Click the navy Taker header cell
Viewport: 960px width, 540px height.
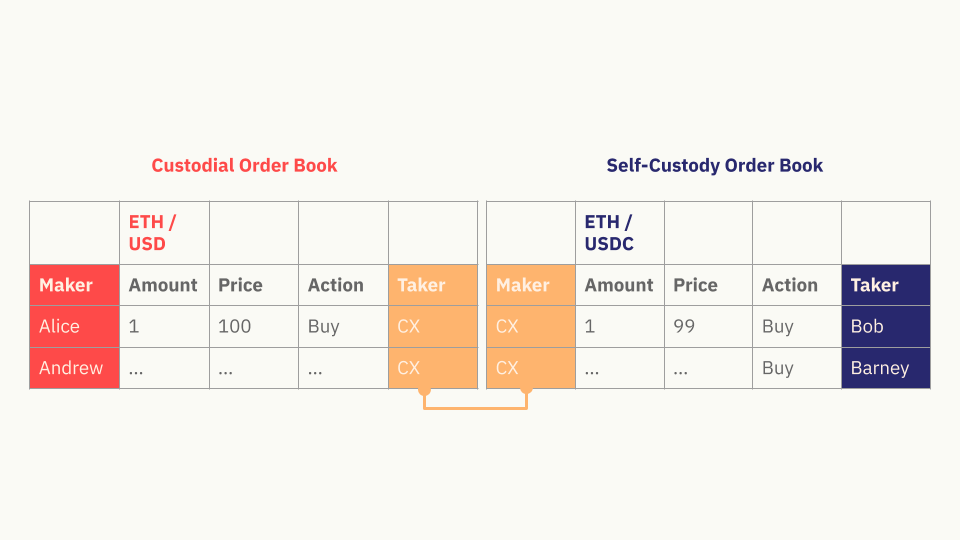(885, 285)
